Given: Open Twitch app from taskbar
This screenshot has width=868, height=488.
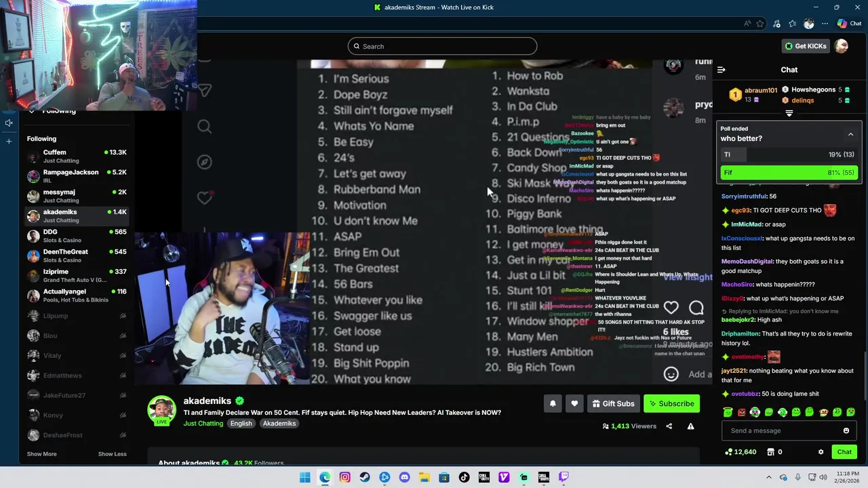Looking at the screenshot, I should coord(564,477).
